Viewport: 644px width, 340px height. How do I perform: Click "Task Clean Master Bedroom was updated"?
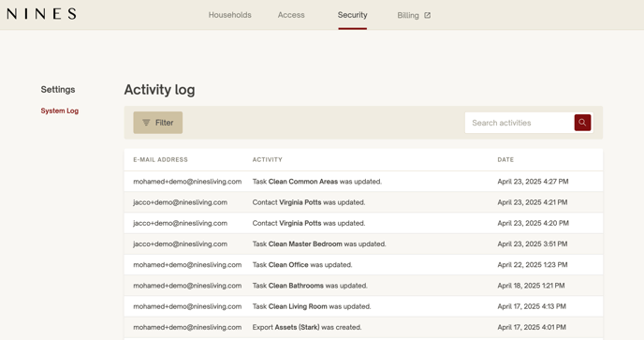point(319,244)
